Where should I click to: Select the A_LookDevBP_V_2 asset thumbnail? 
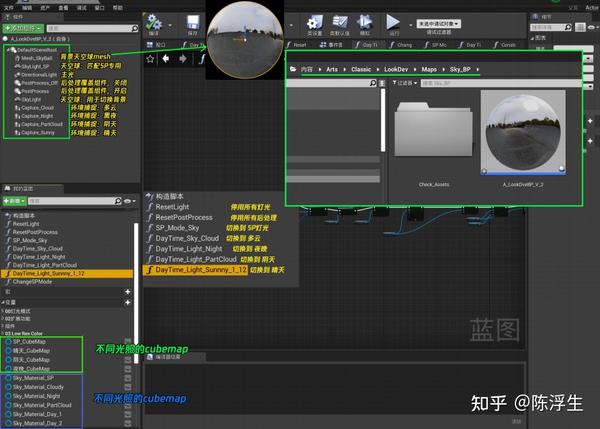coord(523,133)
